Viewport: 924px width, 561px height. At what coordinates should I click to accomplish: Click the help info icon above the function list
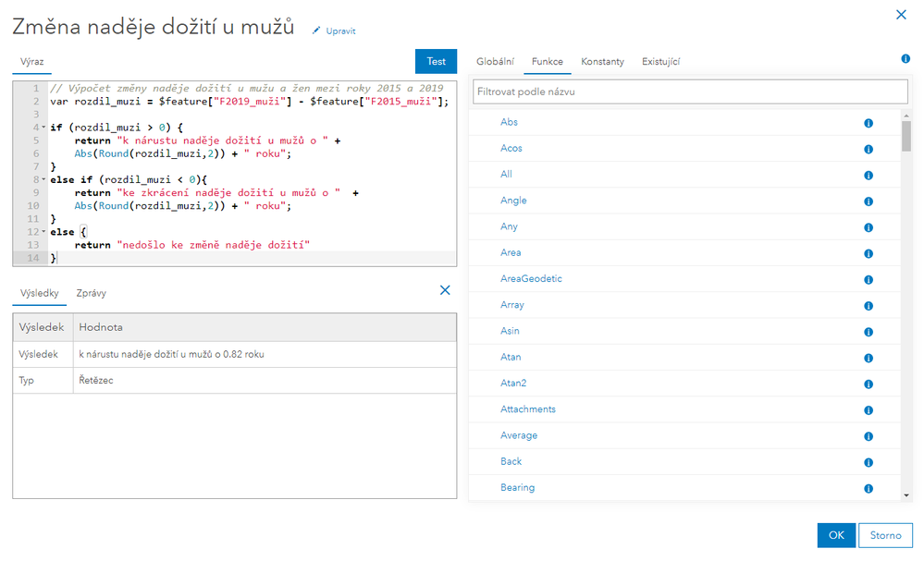coord(906,59)
